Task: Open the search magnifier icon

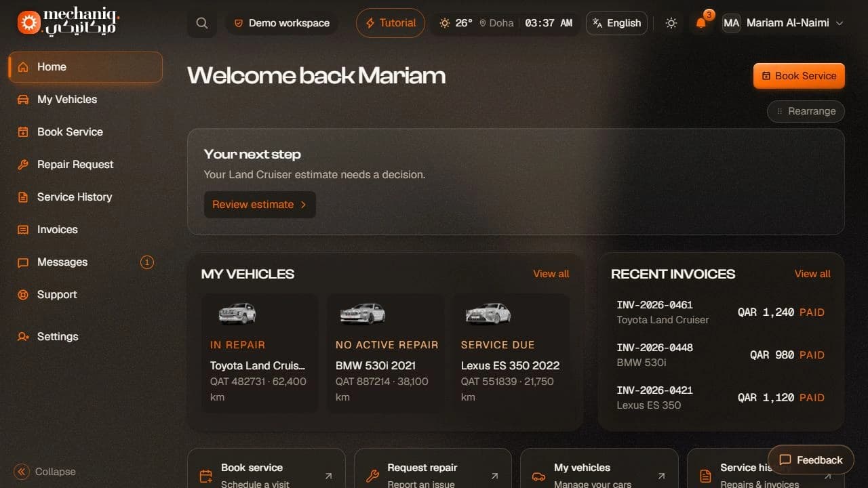Action: [x=202, y=23]
